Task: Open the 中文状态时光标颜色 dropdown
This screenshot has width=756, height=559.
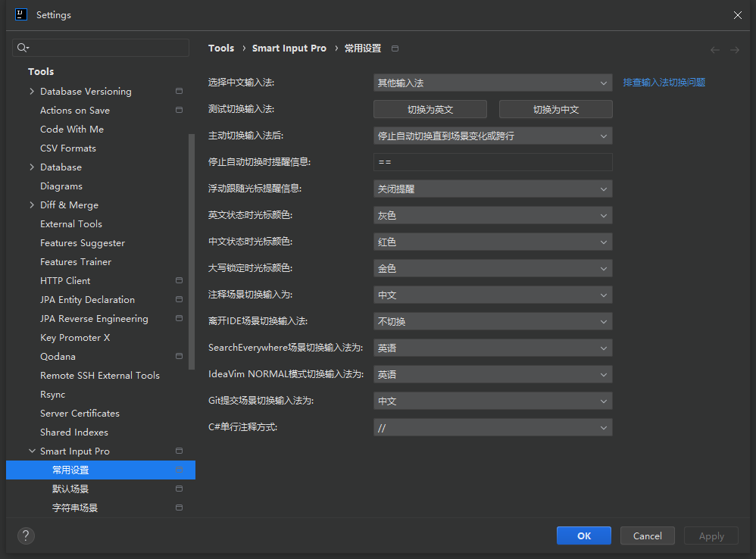Action: [x=492, y=242]
